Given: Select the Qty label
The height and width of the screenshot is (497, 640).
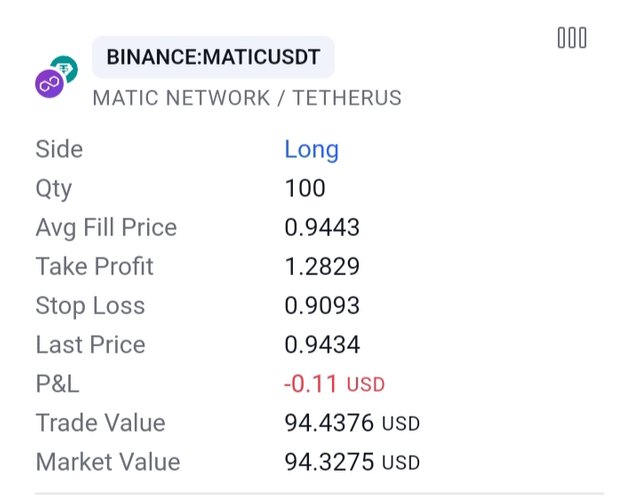Looking at the screenshot, I should 54,189.
